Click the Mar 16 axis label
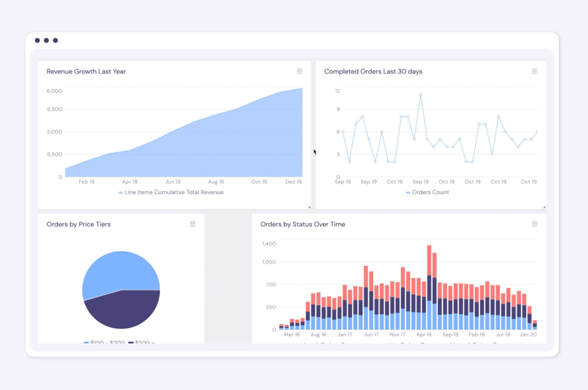The width and height of the screenshot is (588, 390). (x=292, y=334)
